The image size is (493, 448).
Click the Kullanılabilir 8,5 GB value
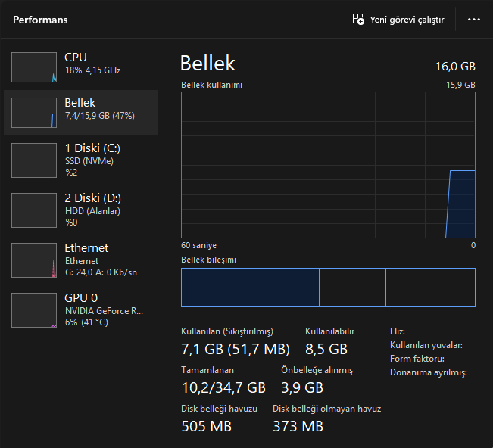click(x=326, y=350)
